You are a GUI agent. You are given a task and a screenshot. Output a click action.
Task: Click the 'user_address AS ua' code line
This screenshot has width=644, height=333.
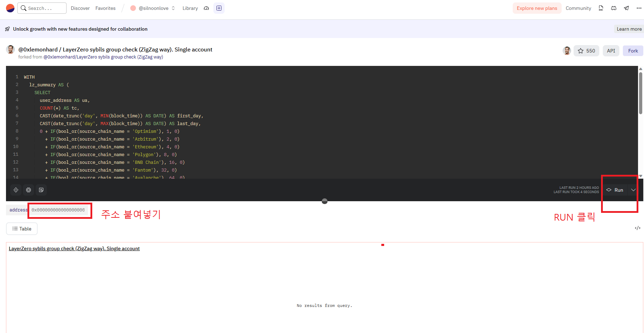tap(65, 100)
